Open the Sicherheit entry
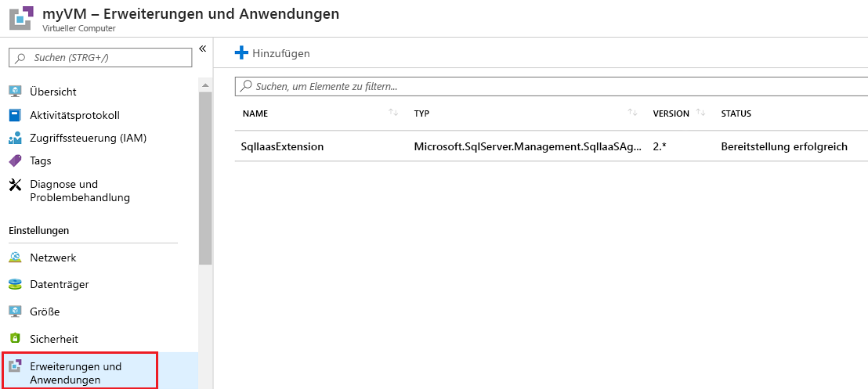Viewport: 868px width, 389px height. click(x=54, y=339)
